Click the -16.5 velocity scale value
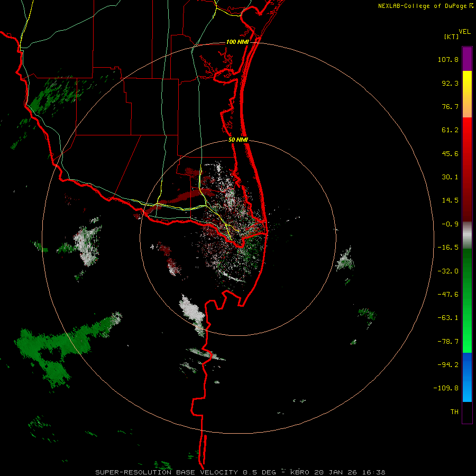Image resolution: width=476 pixels, height=476 pixels. (x=448, y=248)
